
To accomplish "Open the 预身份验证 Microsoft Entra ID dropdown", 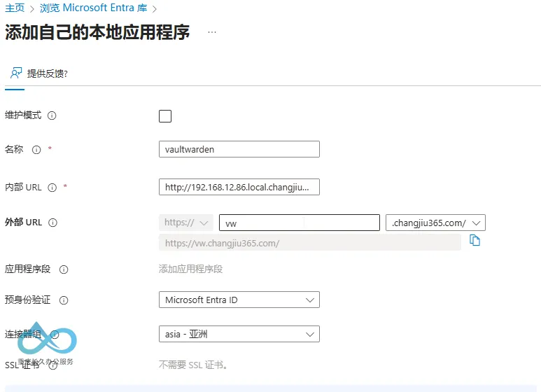I will (239, 300).
